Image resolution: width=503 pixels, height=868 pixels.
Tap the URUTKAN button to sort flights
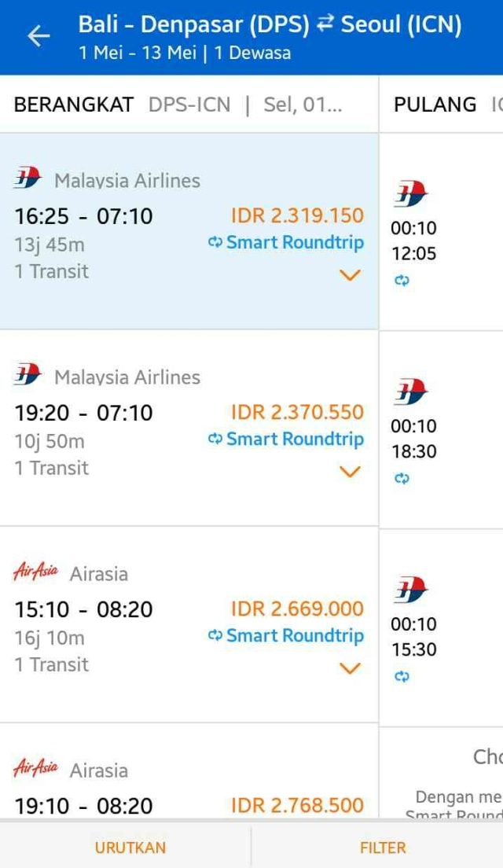tap(130, 848)
